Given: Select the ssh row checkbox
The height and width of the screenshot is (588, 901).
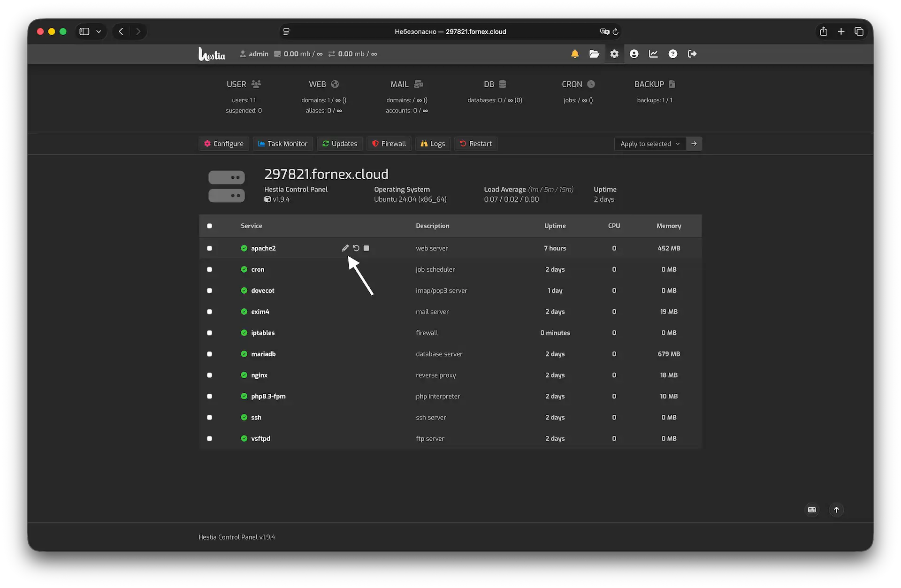Looking at the screenshot, I should tap(209, 417).
